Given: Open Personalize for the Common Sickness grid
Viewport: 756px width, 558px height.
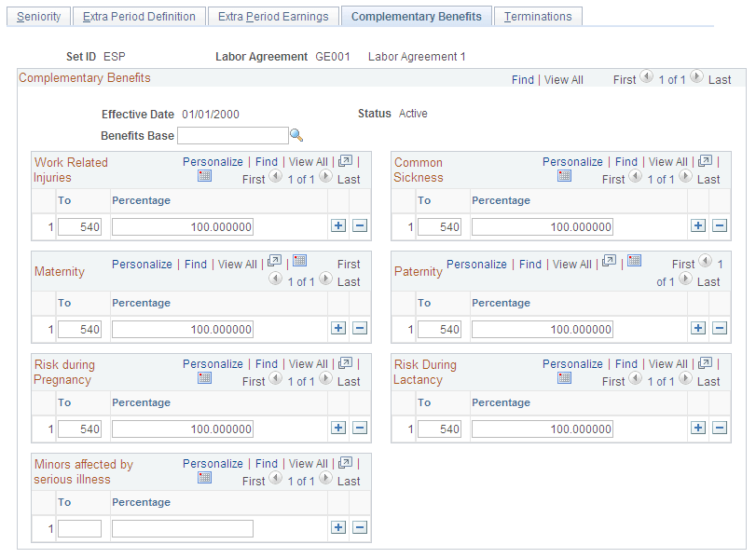Looking at the screenshot, I should coord(573,161).
